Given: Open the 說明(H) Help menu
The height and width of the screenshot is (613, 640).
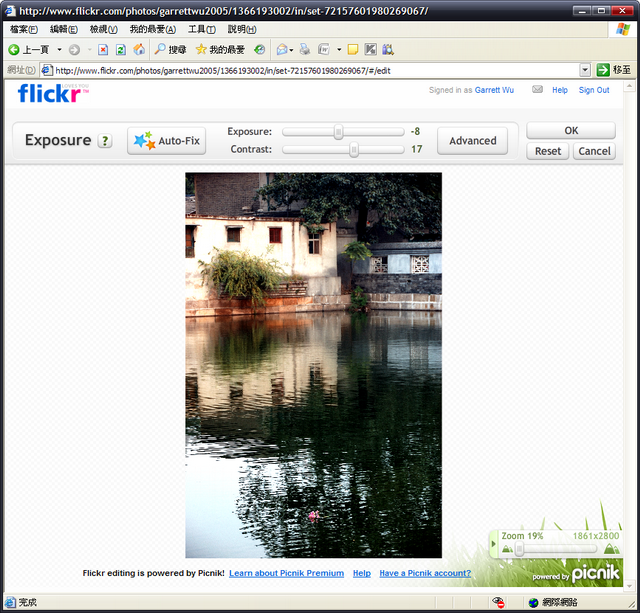Looking at the screenshot, I should tap(242, 29).
